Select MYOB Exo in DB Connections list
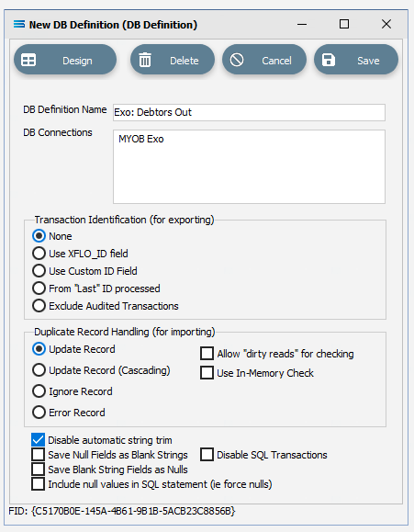This screenshot has height=532, width=414. [141, 139]
